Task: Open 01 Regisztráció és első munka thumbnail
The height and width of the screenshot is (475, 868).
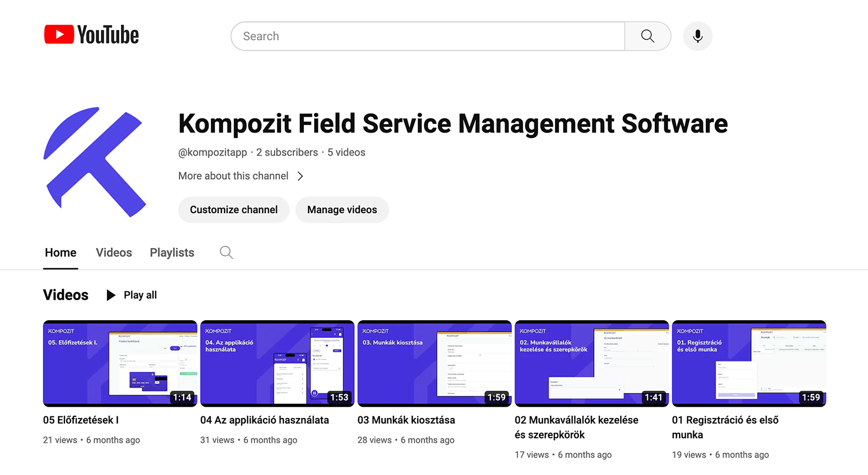Action: click(x=749, y=363)
